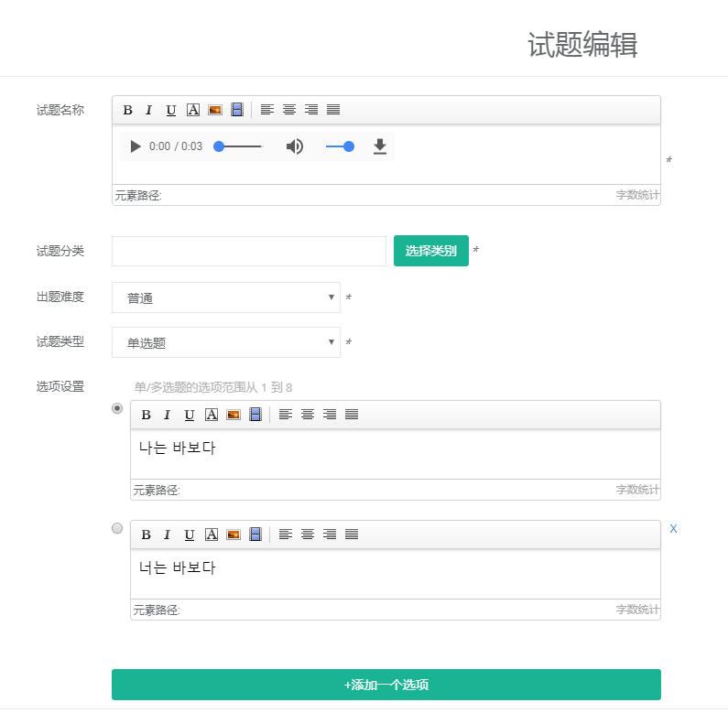
Task: Justify text in 나는 바보다 option editor
Action: 352,415
